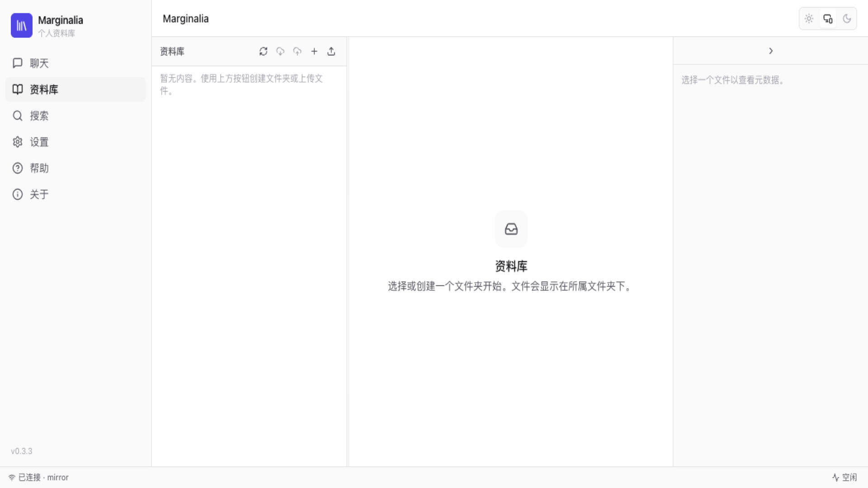This screenshot has height=488, width=868.
Task: Click the "暂无内容" empty list message
Action: coord(241,84)
